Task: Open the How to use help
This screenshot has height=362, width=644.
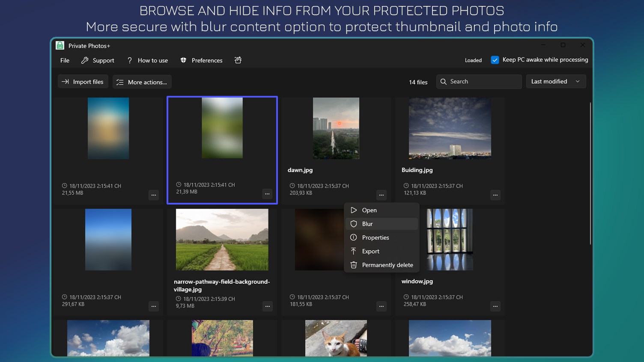Action: (147, 60)
